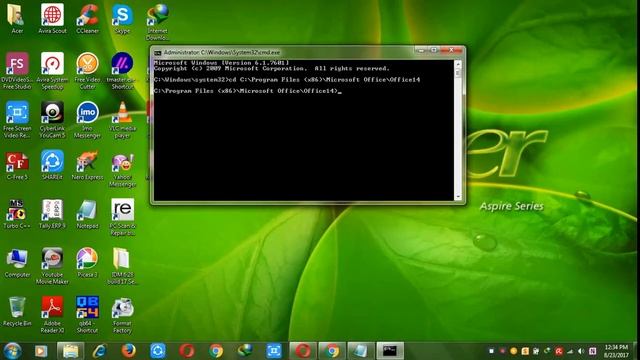Viewport: 640px width, 360px height.
Task: Click the taskbar clock showing 12:34 PM
Action: point(616,351)
